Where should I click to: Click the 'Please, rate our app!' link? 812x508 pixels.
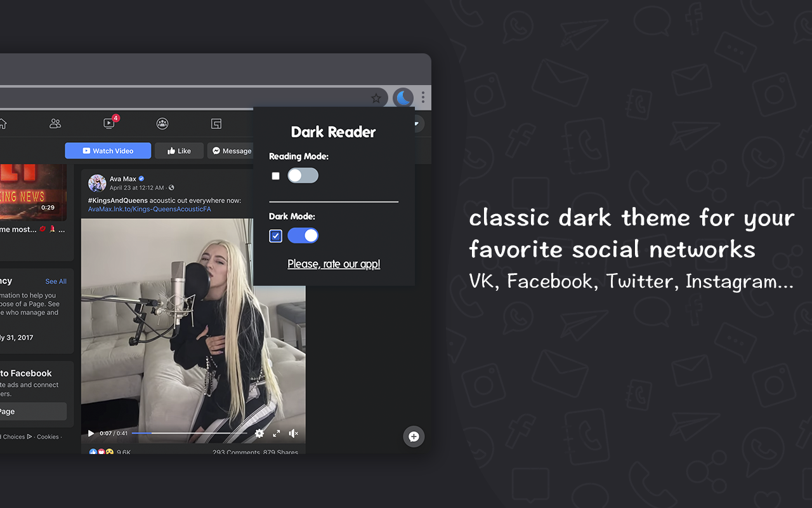[334, 264]
